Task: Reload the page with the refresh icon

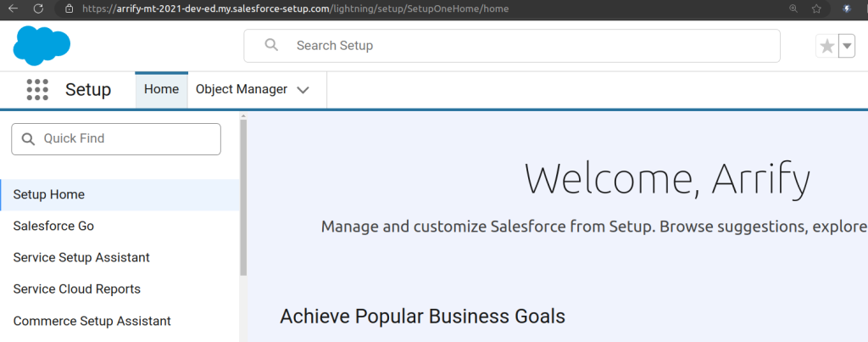Action: (38, 8)
